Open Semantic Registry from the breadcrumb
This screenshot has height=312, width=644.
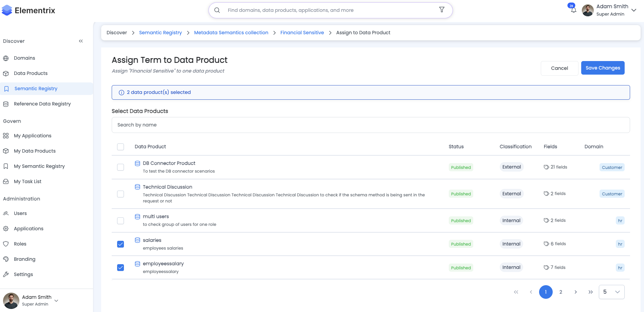pos(160,33)
